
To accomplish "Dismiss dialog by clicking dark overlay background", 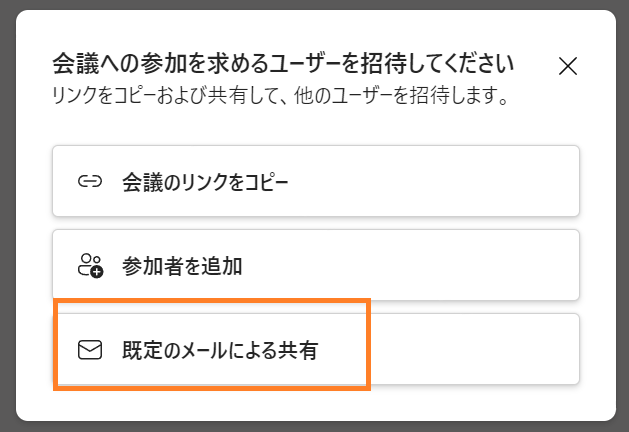I will pos(623,217).
